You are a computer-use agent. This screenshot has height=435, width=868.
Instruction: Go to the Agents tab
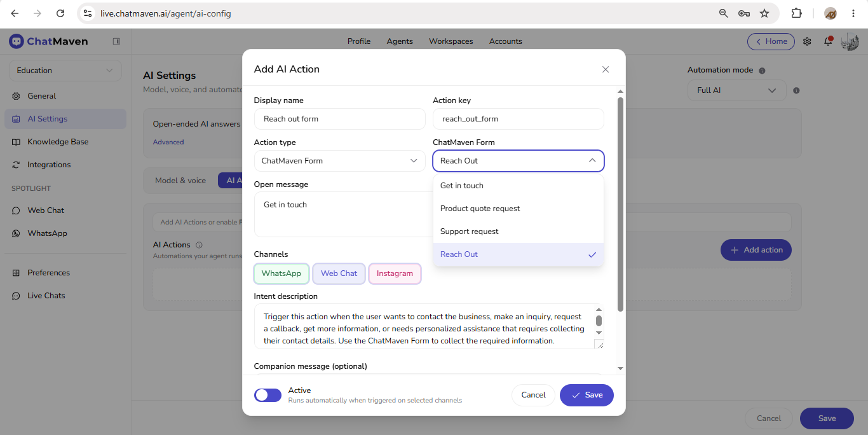pos(400,41)
